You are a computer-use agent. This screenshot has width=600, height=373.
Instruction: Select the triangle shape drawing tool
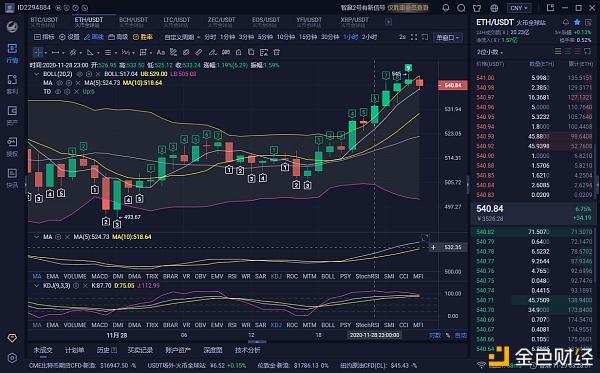[90, 52]
